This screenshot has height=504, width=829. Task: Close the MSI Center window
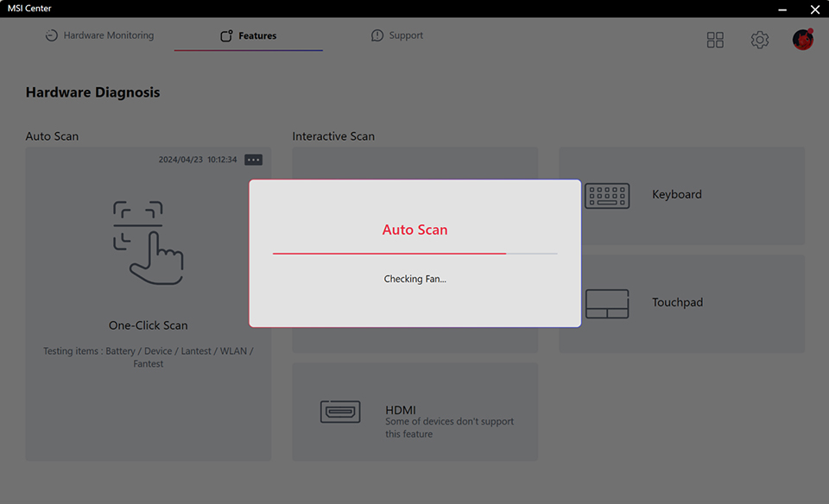point(814,9)
